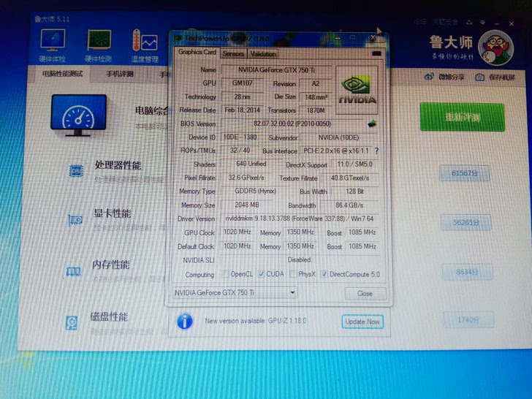532x399 pixels.
Task: Toggle CUDA checkbox
Action: (262, 274)
